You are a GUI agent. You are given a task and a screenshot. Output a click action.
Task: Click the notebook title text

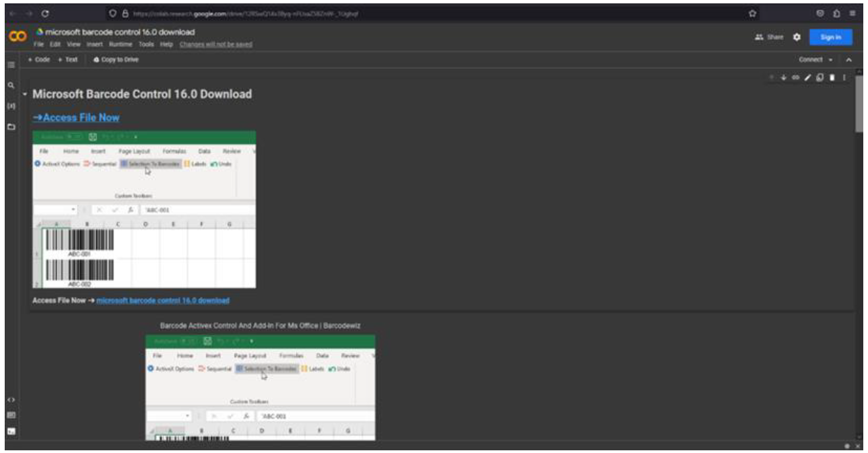coord(120,32)
